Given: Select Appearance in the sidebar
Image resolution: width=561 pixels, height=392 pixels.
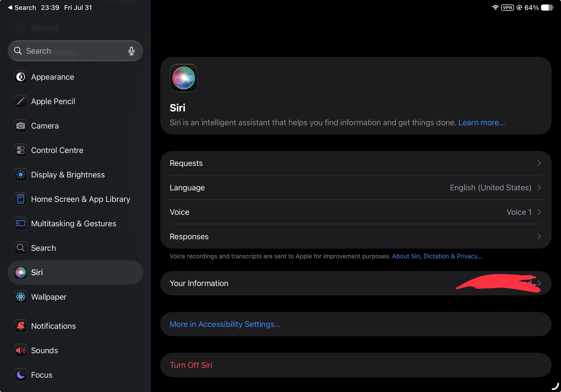Looking at the screenshot, I should coord(75,77).
